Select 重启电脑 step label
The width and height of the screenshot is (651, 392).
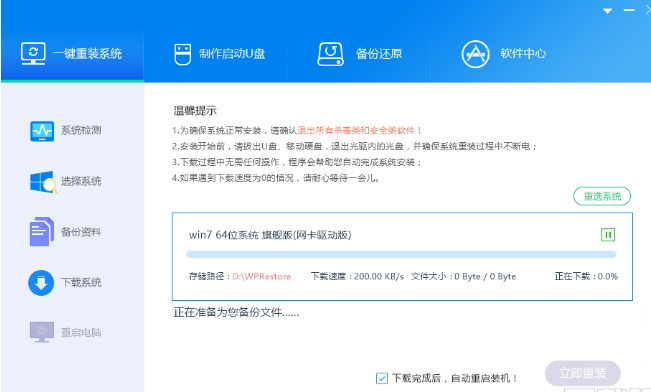[x=81, y=333]
